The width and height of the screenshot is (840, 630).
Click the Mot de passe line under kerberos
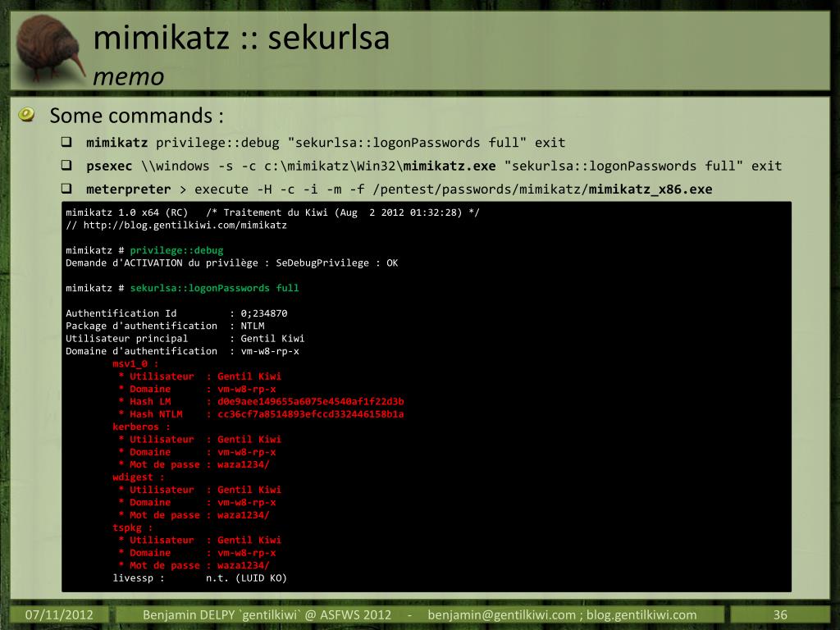(x=194, y=464)
